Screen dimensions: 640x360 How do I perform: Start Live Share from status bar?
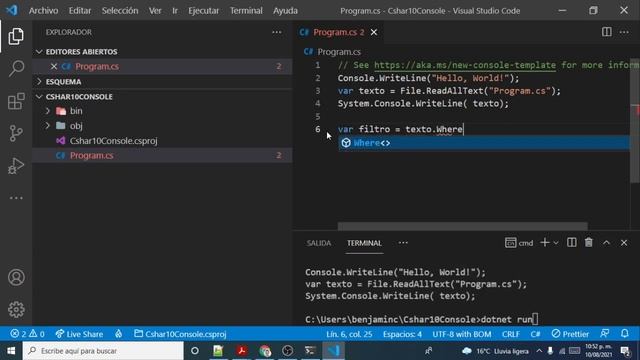click(x=79, y=334)
